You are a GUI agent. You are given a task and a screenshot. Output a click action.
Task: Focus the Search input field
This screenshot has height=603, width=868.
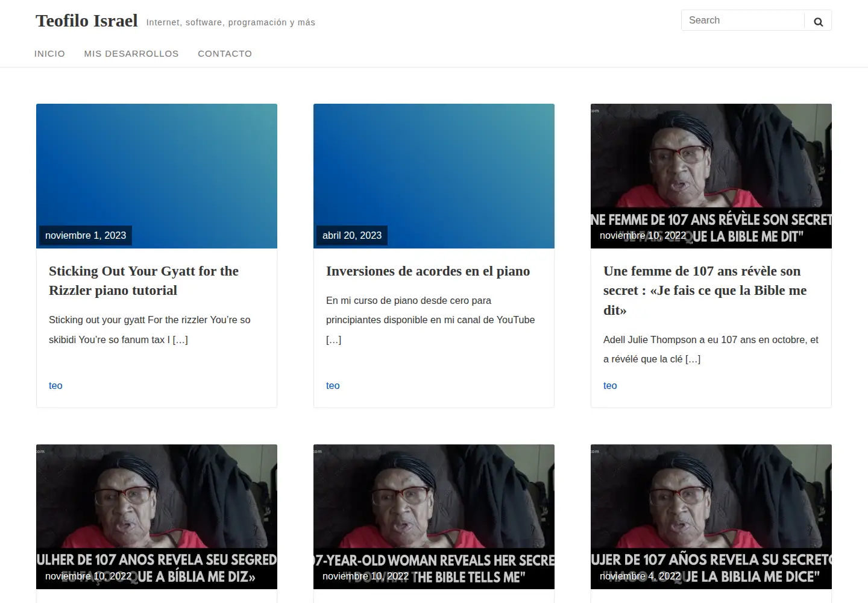[743, 21]
